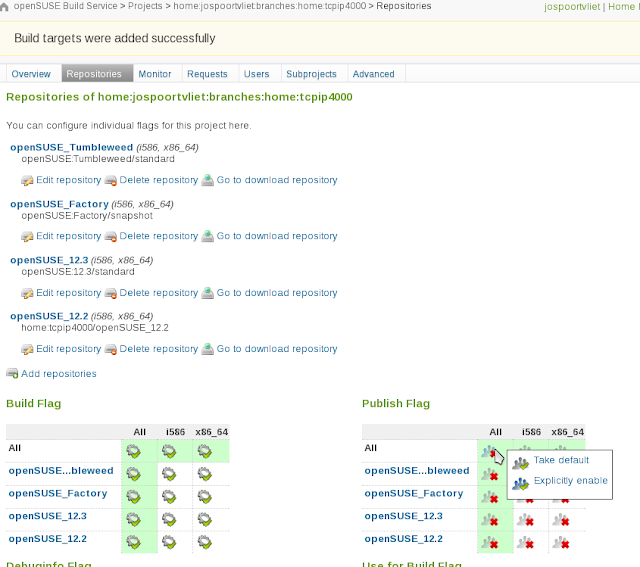Open jospoortvliet user link at top
Viewport: 640px width, 567px height.
(x=572, y=7)
